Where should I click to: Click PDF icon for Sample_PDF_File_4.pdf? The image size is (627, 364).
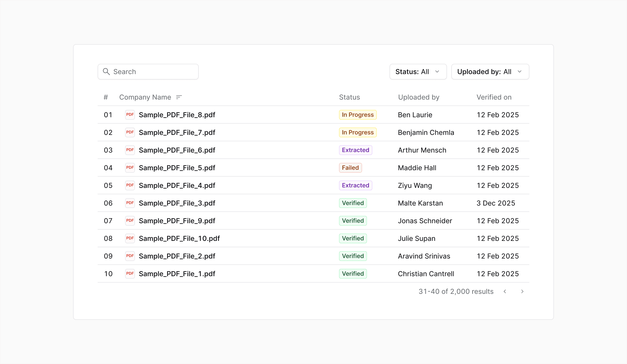pos(130,185)
